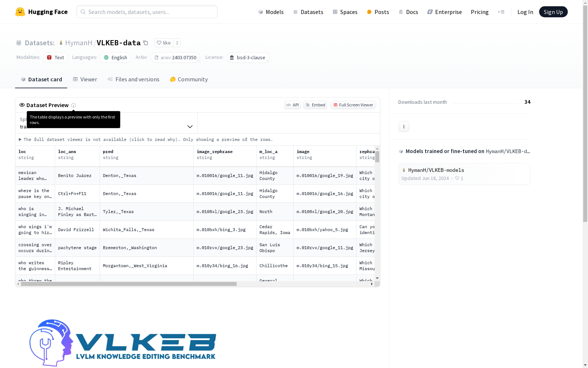Screen dimensions: 588x368
Task: Click the VLKEB benchmark logo image
Action: pyautogui.click(x=123, y=343)
